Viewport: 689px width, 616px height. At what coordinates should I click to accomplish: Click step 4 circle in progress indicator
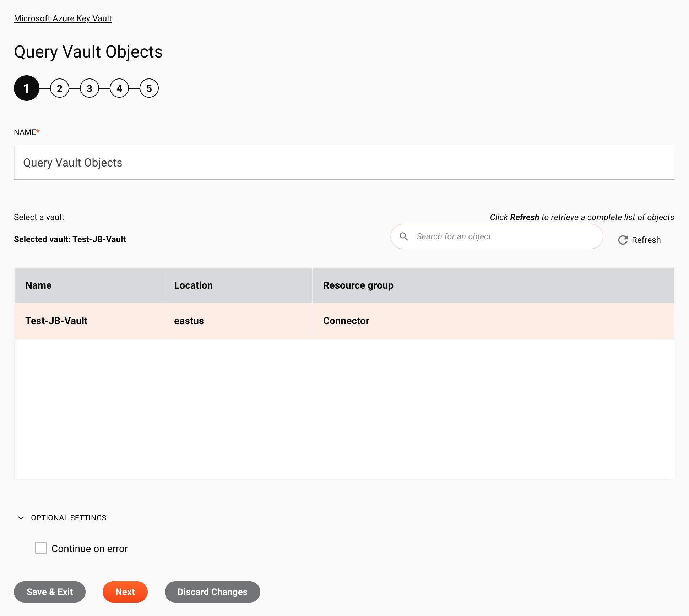[119, 88]
